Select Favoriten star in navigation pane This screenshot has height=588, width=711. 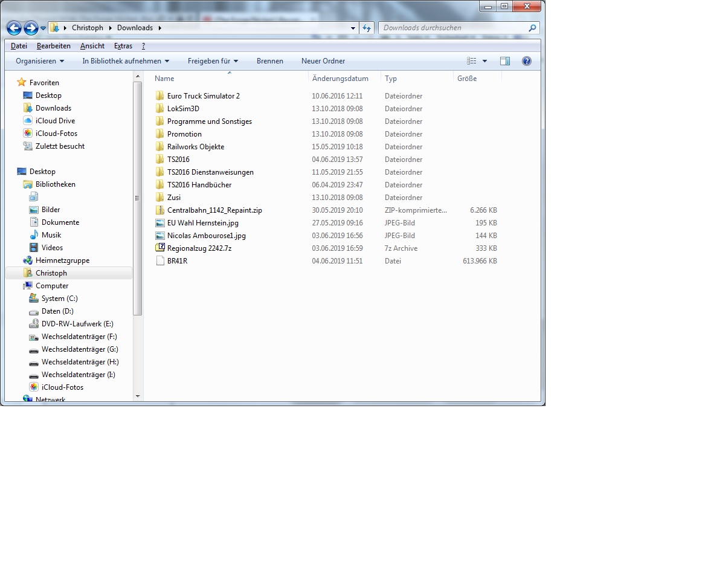[x=21, y=82]
